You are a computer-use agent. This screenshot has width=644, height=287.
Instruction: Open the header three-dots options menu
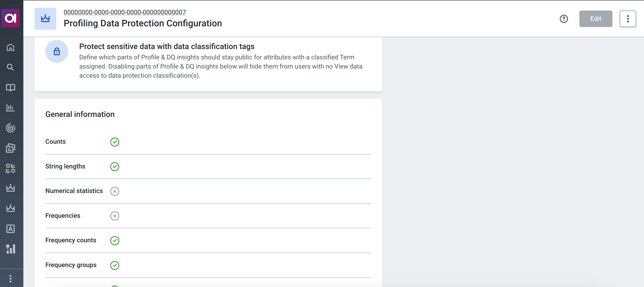click(628, 19)
